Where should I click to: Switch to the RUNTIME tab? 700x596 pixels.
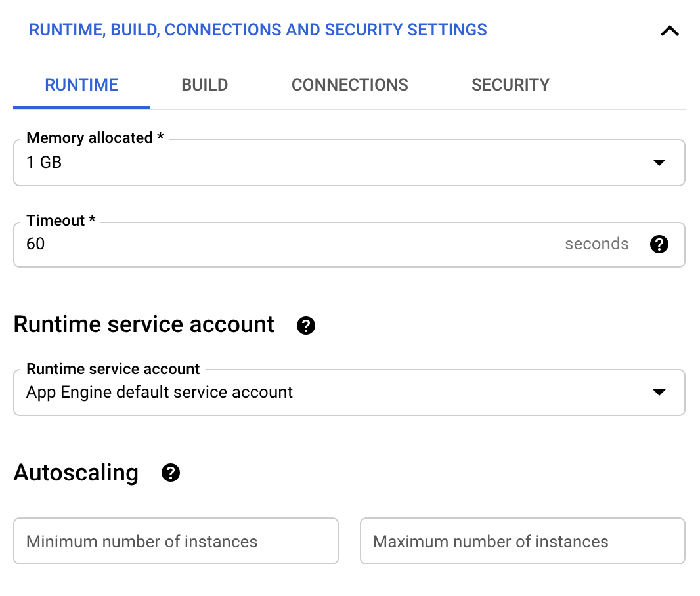(x=81, y=85)
